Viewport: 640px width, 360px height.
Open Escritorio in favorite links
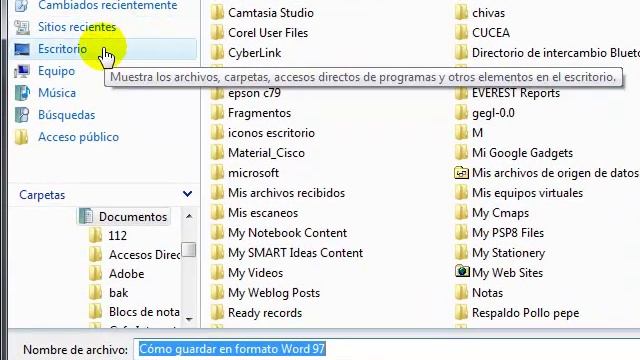point(62,49)
